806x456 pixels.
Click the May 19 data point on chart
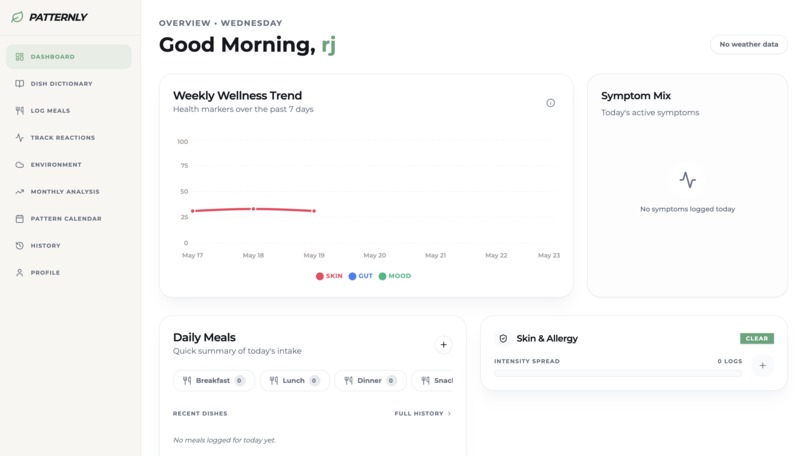(x=314, y=211)
